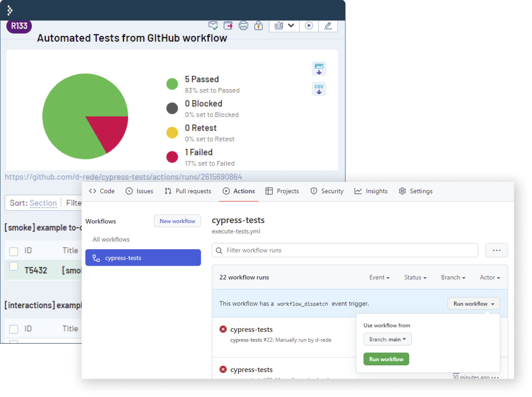
Task: Click the yellow Retest legend swatch
Action: tap(172, 132)
